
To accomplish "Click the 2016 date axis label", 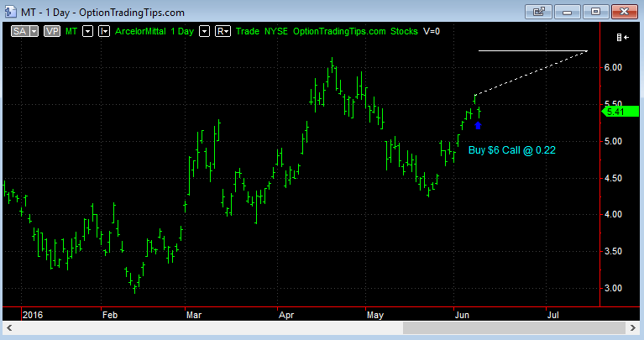I will 33,315.
